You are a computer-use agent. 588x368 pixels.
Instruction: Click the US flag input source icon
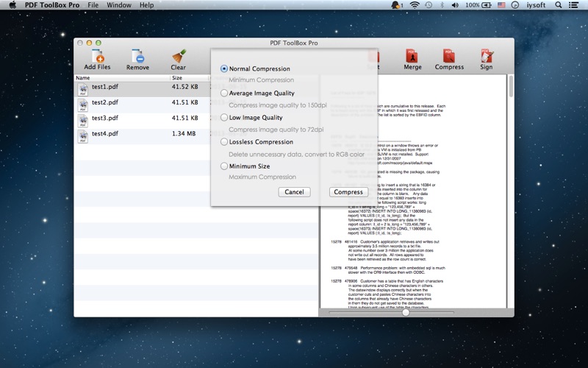coord(501,5)
